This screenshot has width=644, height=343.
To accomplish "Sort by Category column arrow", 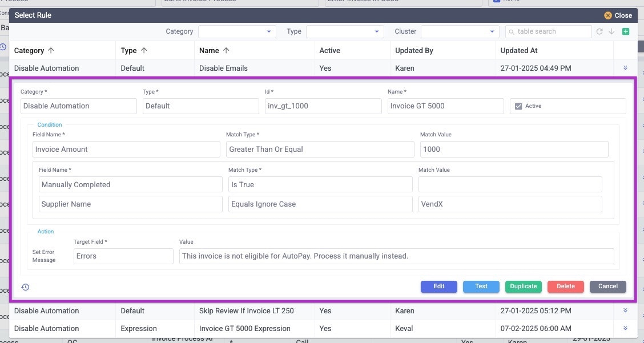I will coord(51,51).
